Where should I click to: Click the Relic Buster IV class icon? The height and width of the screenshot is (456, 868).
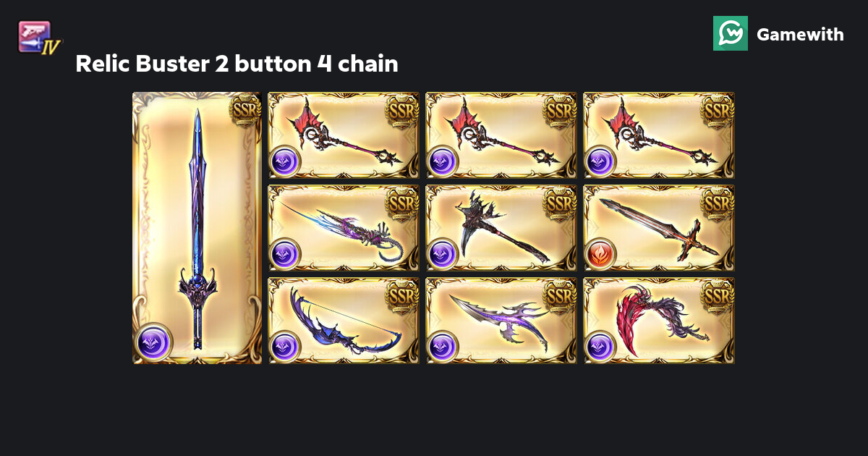[40, 37]
